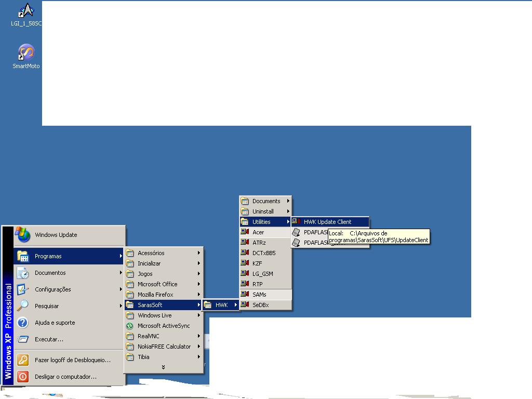Choose Fazer logoff de Desbloqueio
Image resolution: width=532 pixels, height=399 pixels.
point(69,360)
